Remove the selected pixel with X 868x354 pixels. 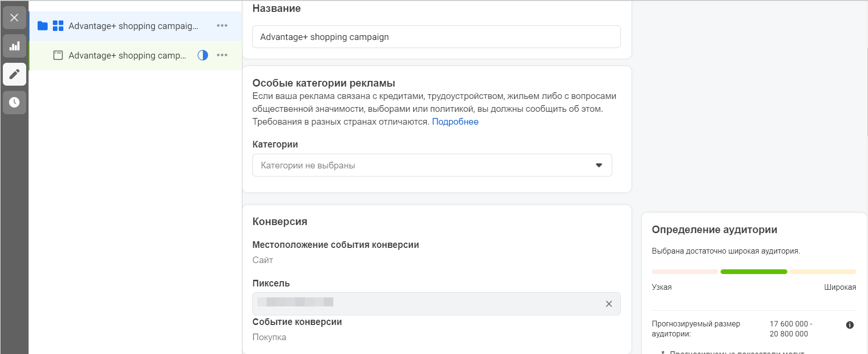609,304
